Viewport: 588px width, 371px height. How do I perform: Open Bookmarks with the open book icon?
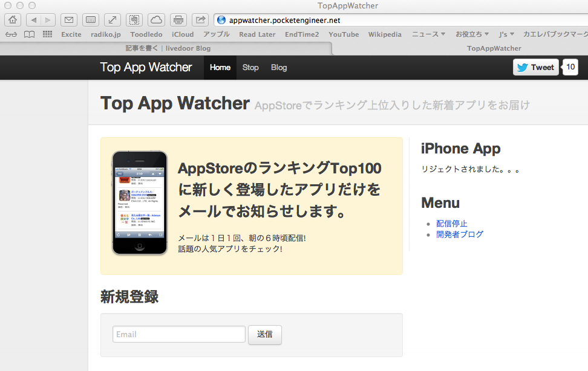(28, 34)
